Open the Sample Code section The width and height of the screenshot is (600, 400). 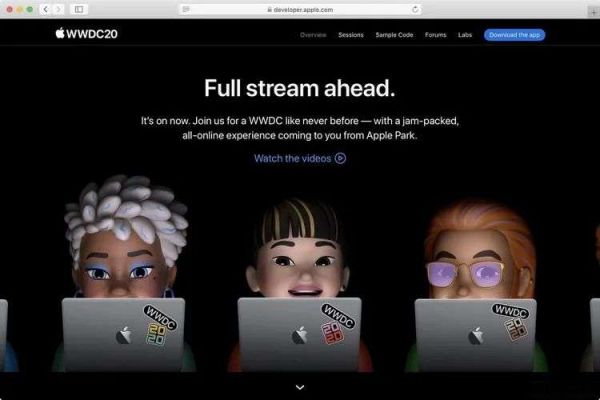point(394,35)
